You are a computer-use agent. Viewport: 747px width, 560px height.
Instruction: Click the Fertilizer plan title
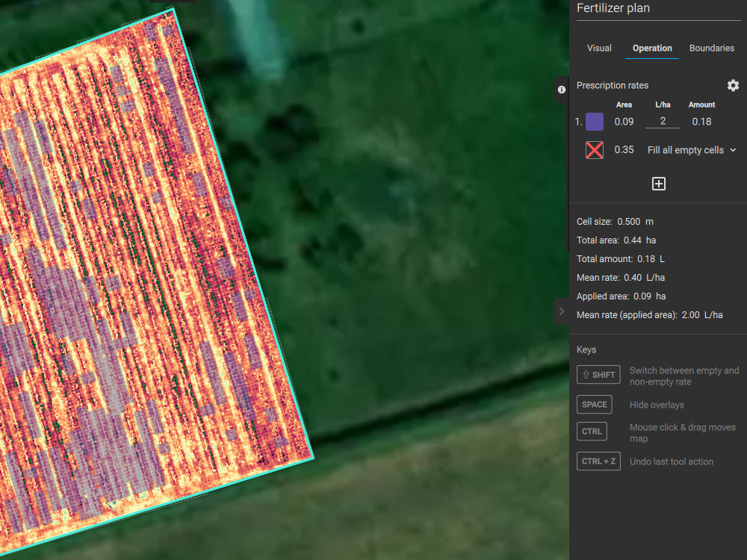point(613,8)
